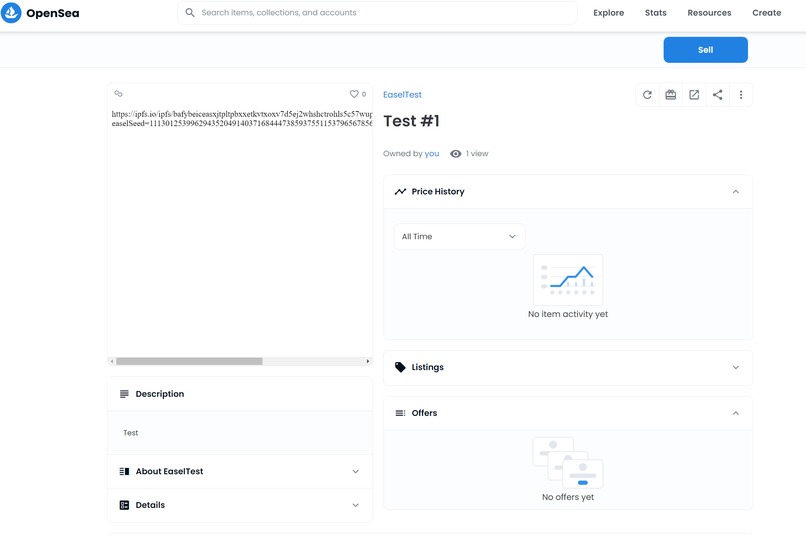The width and height of the screenshot is (806, 535).
Task: Collapse the Offers section
Action: (736, 413)
